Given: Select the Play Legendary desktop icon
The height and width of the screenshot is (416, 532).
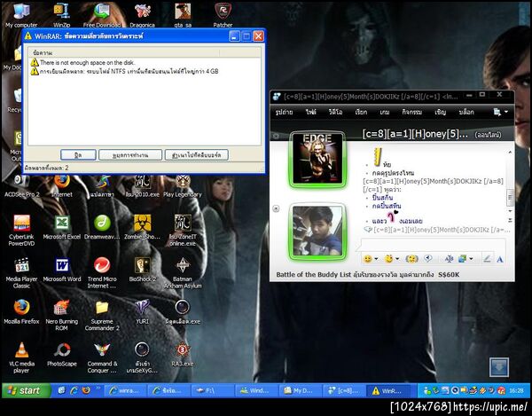Looking at the screenshot, I should [x=183, y=186].
